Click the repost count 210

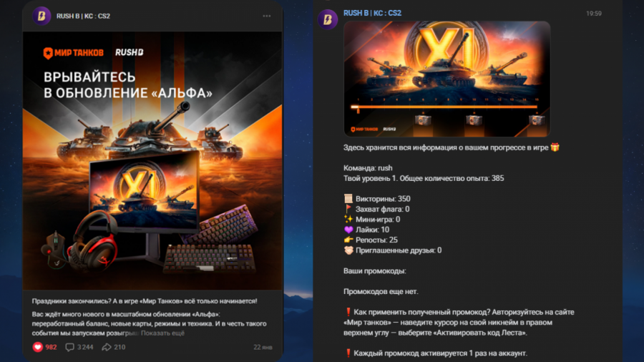(119, 347)
